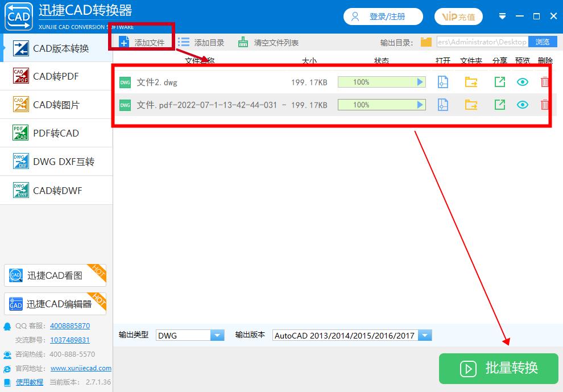Viewport: 563px width, 392px height.
Task: Open the www.xunjiecad.com website link
Action: (81, 368)
